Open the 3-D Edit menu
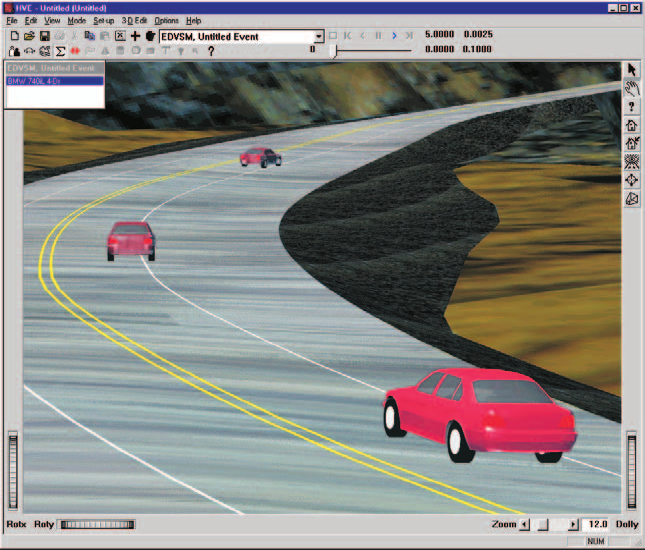 coord(134,21)
